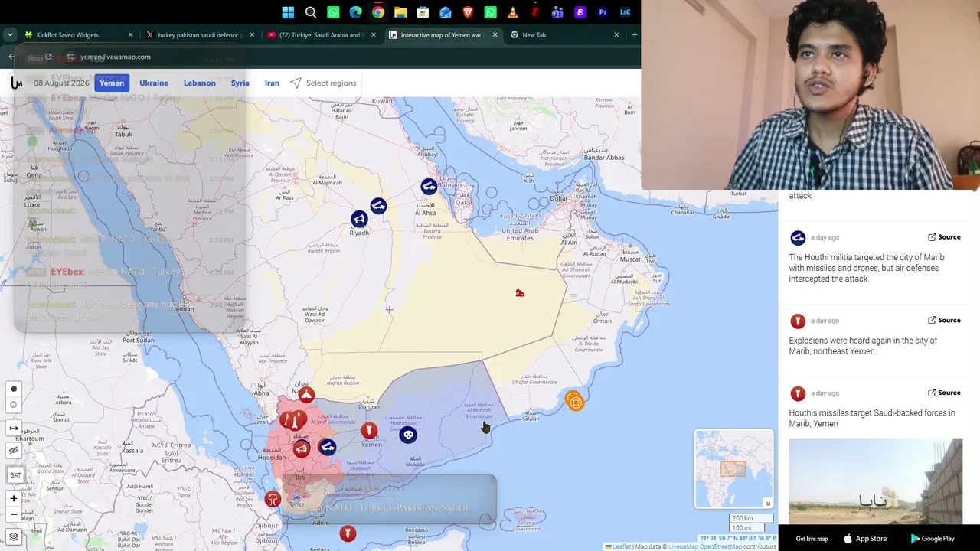
Task: Open the App Store download link
Action: 865,539
